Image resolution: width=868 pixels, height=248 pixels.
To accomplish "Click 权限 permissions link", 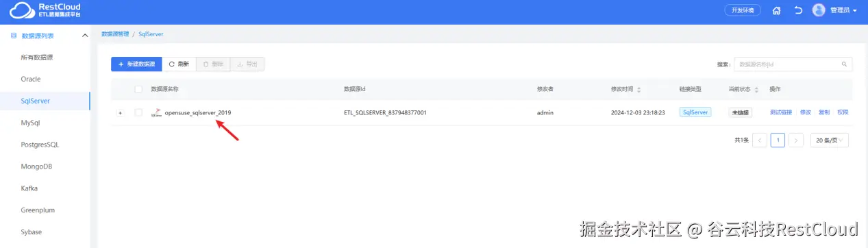I will pos(843,112).
